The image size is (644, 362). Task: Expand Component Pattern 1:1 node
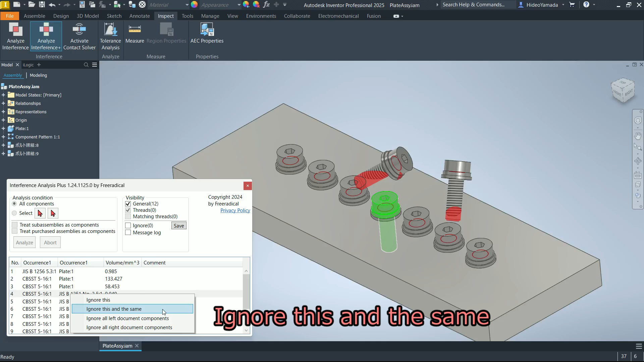click(3, 137)
